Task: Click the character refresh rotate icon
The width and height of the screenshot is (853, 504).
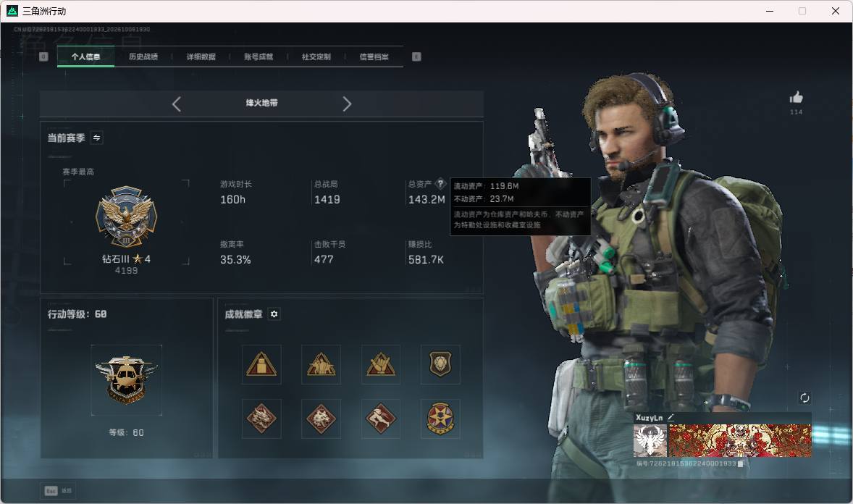Action: 804,398
